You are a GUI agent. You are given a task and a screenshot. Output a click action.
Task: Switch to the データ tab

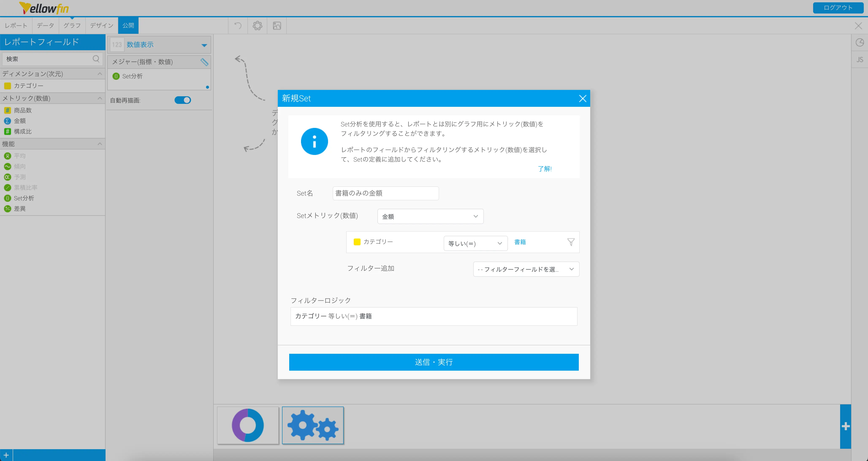(x=45, y=26)
